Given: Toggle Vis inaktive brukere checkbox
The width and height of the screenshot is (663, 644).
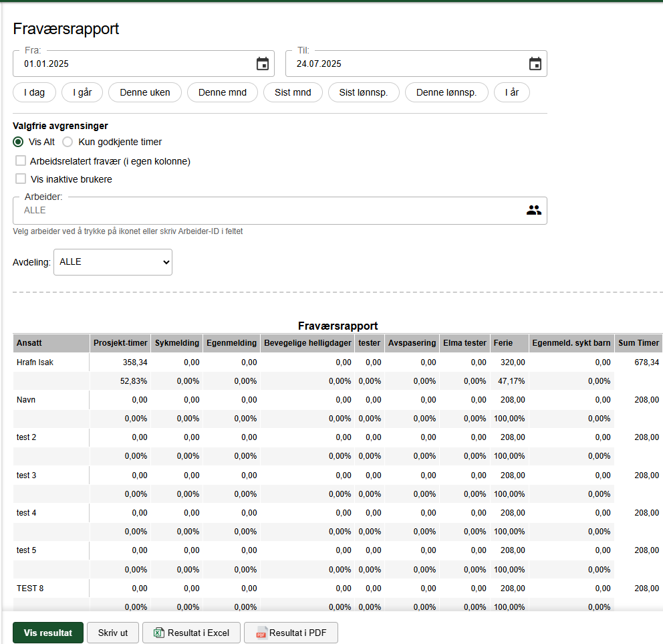Looking at the screenshot, I should pos(20,179).
